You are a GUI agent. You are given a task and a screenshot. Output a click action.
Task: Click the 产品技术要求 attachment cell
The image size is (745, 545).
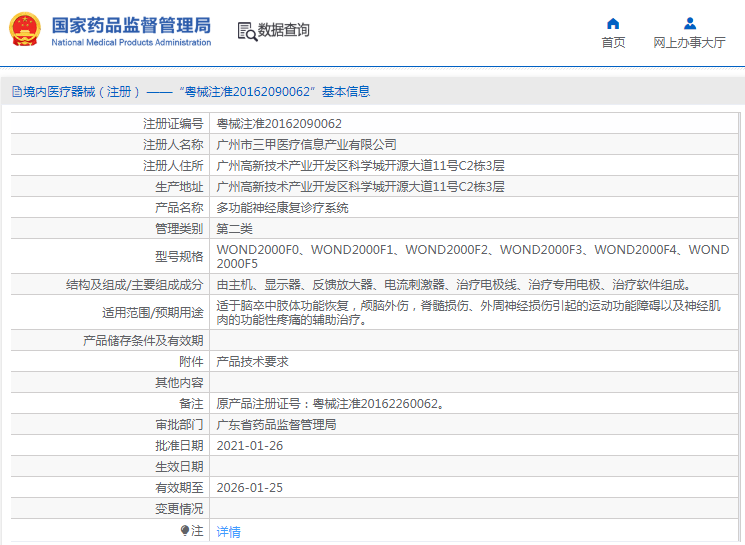253,362
